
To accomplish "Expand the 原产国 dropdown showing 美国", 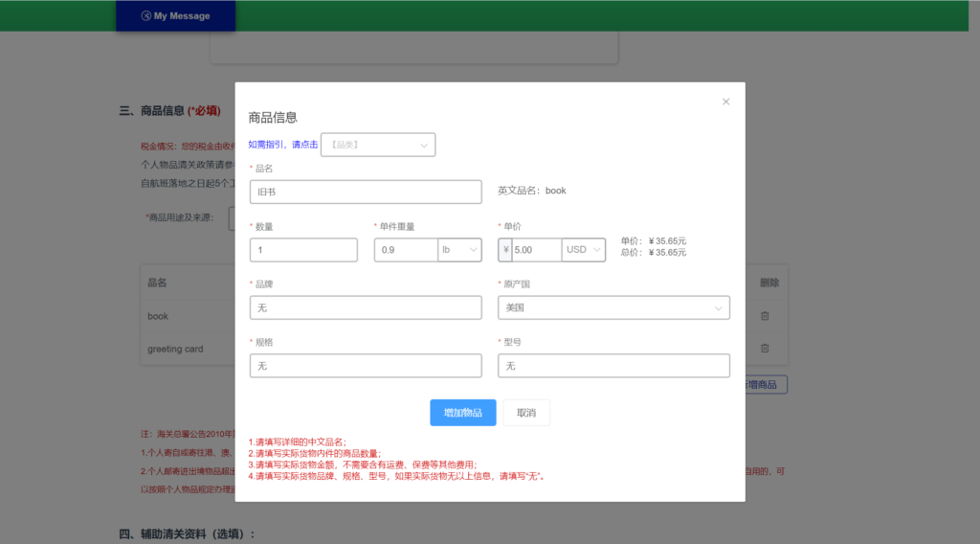I will (x=613, y=308).
